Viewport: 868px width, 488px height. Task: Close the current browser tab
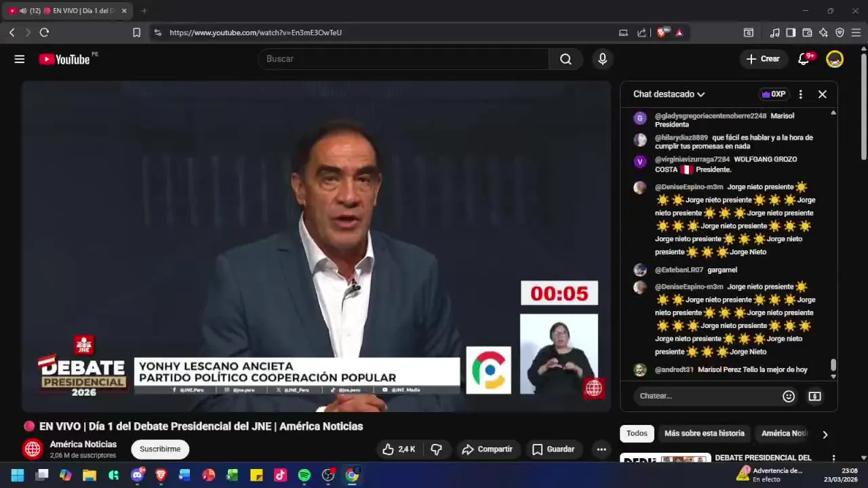pos(124,11)
